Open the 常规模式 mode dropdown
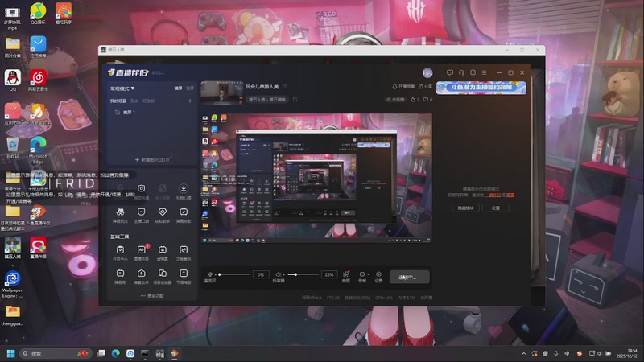The height and width of the screenshot is (362, 644). pyautogui.click(x=122, y=88)
